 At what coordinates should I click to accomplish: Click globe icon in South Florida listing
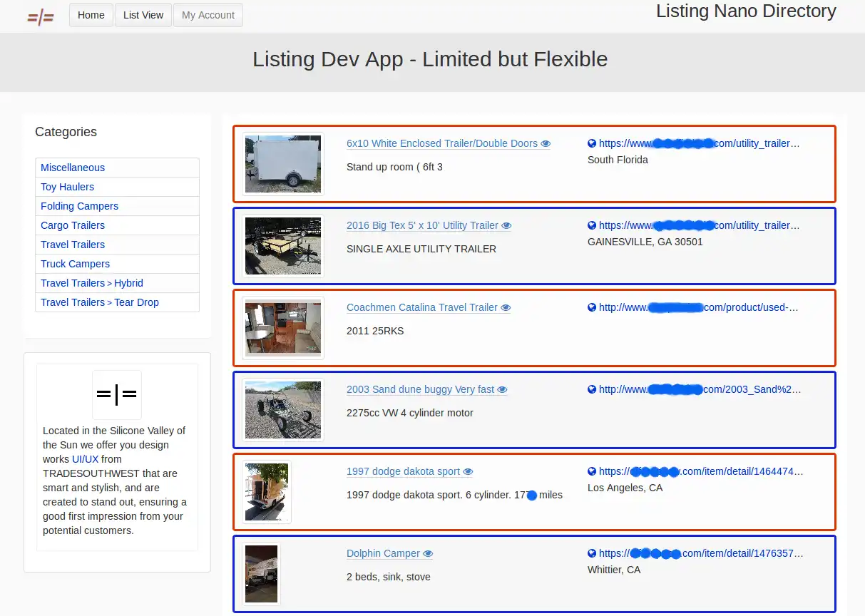pos(592,143)
